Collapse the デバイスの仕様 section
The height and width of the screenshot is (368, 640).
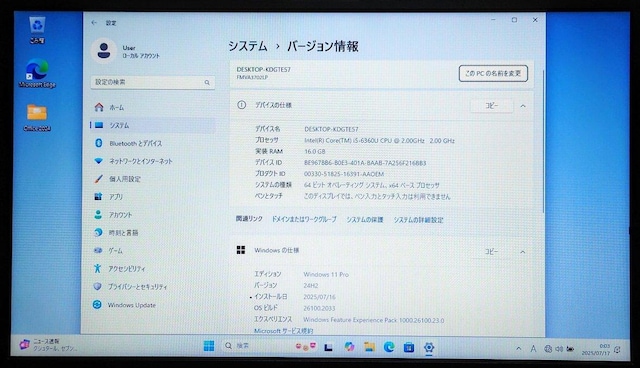point(523,106)
